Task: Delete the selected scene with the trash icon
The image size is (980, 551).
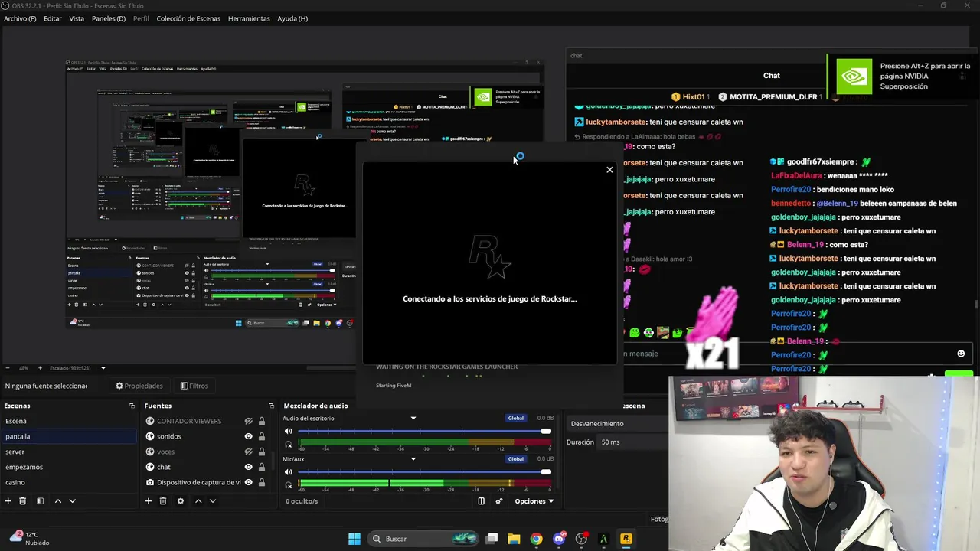Action: click(x=23, y=501)
